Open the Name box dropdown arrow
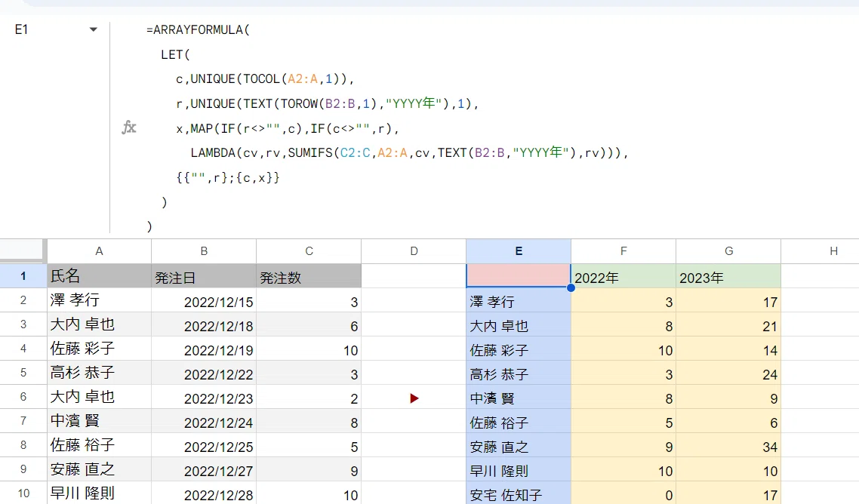Image resolution: width=859 pixels, height=504 pixels. 93,29
